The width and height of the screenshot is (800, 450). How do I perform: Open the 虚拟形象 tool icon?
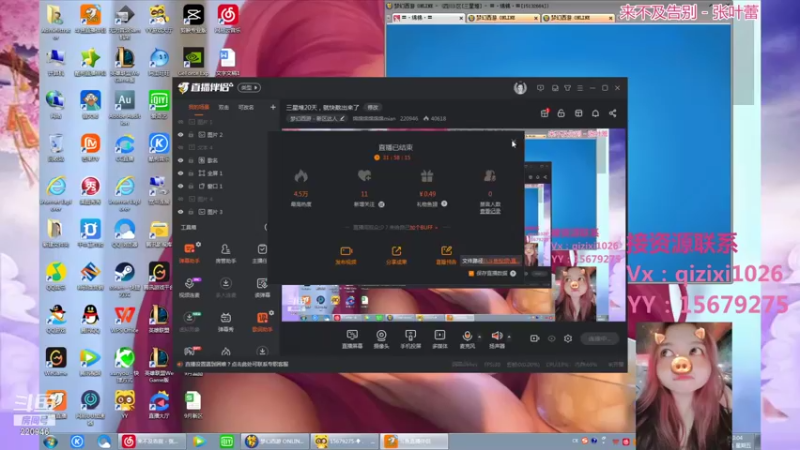coord(189,321)
